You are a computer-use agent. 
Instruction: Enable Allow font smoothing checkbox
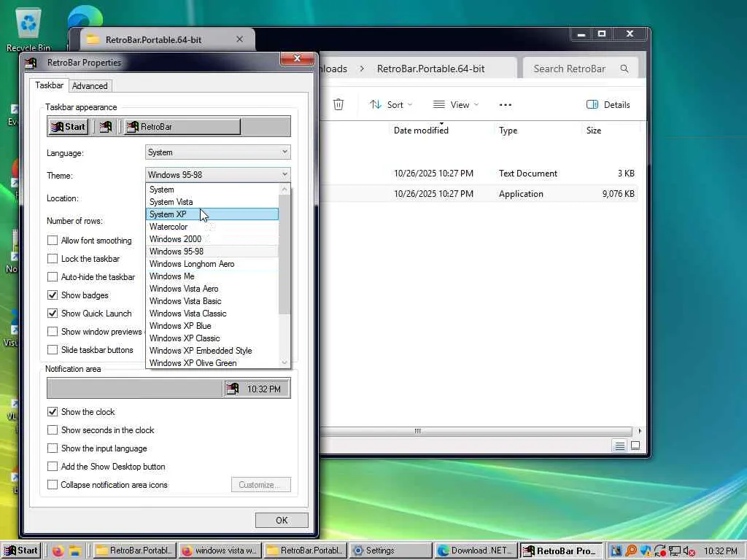(x=53, y=241)
